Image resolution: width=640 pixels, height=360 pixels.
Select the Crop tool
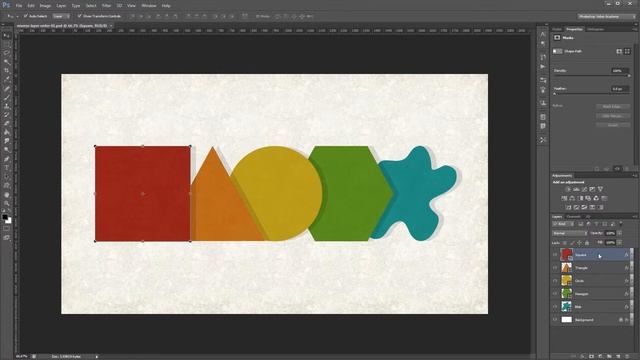(7, 71)
